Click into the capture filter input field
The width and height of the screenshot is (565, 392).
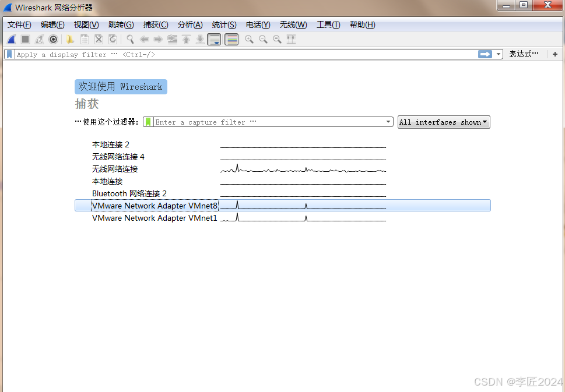click(x=268, y=122)
